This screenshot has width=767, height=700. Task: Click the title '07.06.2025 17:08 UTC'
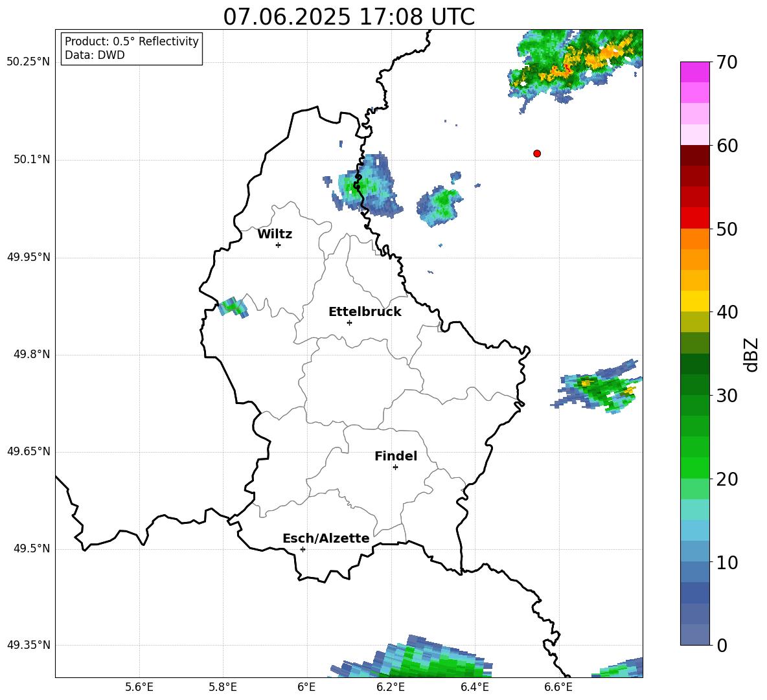[x=349, y=17]
